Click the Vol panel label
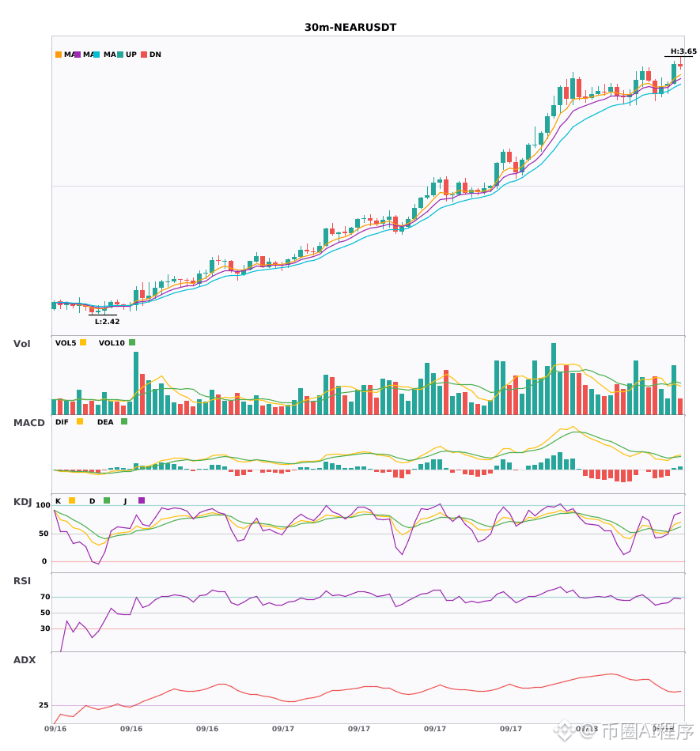This screenshot has width=700, height=751. 21,344
